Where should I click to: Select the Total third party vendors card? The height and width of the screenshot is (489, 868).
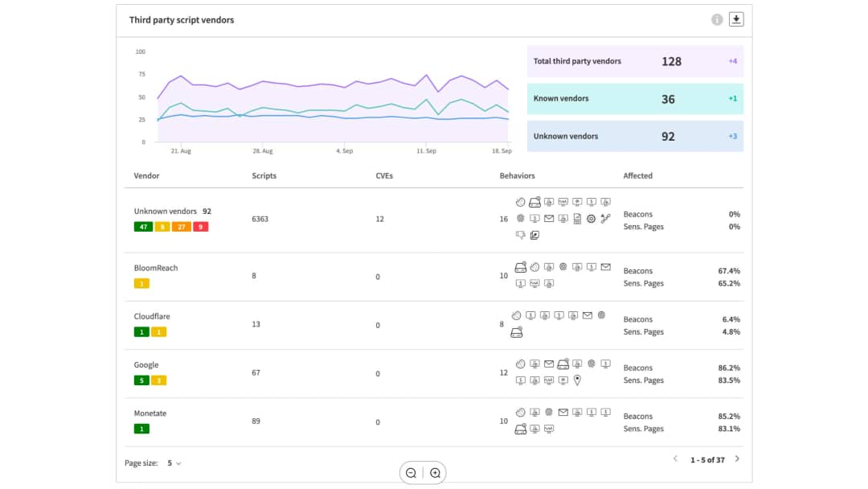click(635, 61)
